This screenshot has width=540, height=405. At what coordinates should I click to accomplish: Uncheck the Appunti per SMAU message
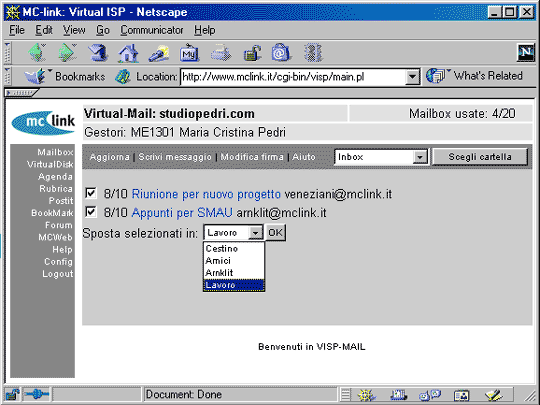[91, 211]
